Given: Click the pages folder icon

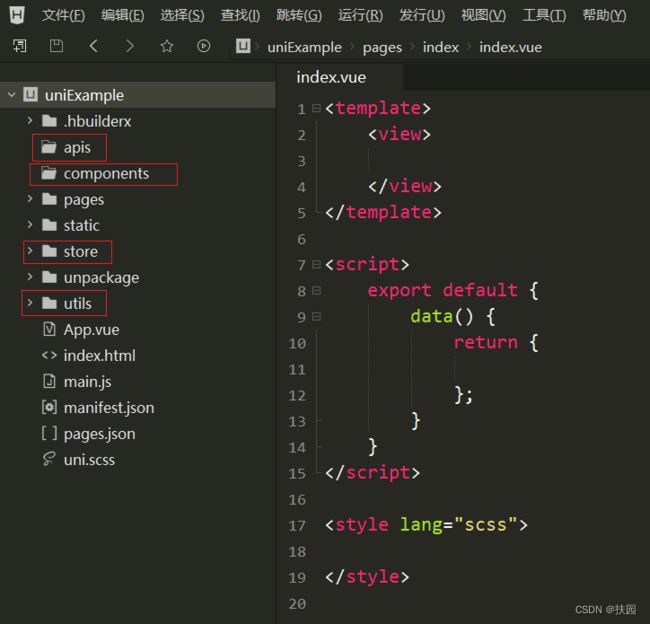Looking at the screenshot, I should [x=49, y=199].
